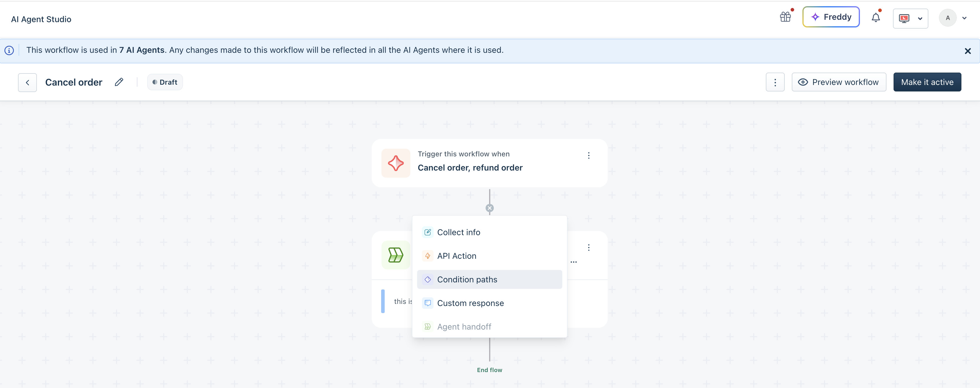This screenshot has height=388, width=980.
Task: Select Condition paths option
Action: tap(467, 280)
